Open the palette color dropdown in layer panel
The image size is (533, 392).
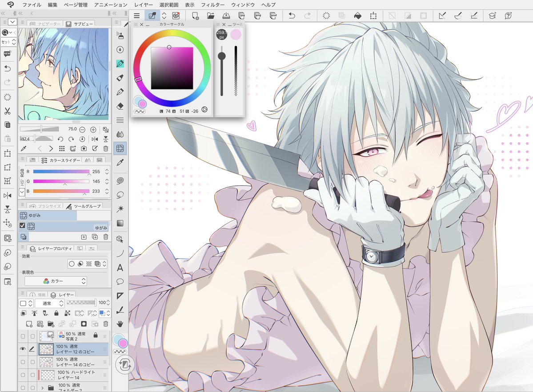26,303
